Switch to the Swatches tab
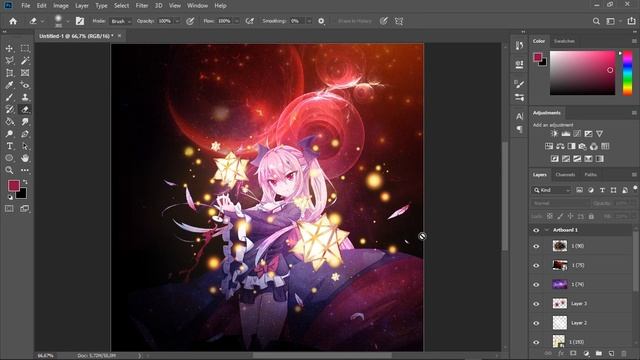Viewport: 640px width, 360px height. [564, 41]
